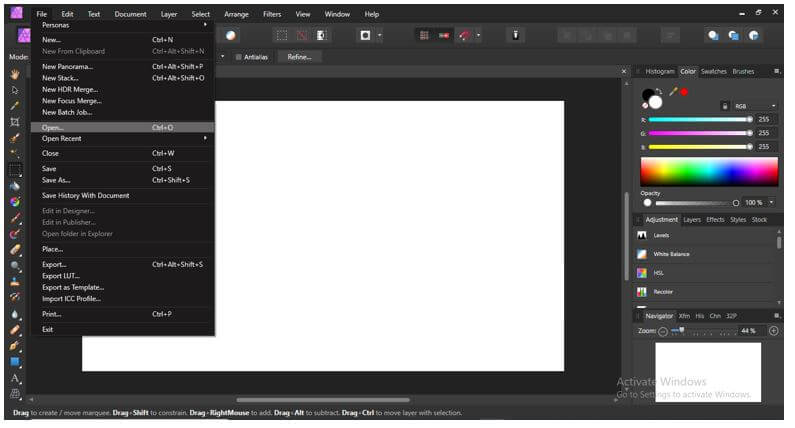Choose New Panorama... menu entry

[x=122, y=66]
